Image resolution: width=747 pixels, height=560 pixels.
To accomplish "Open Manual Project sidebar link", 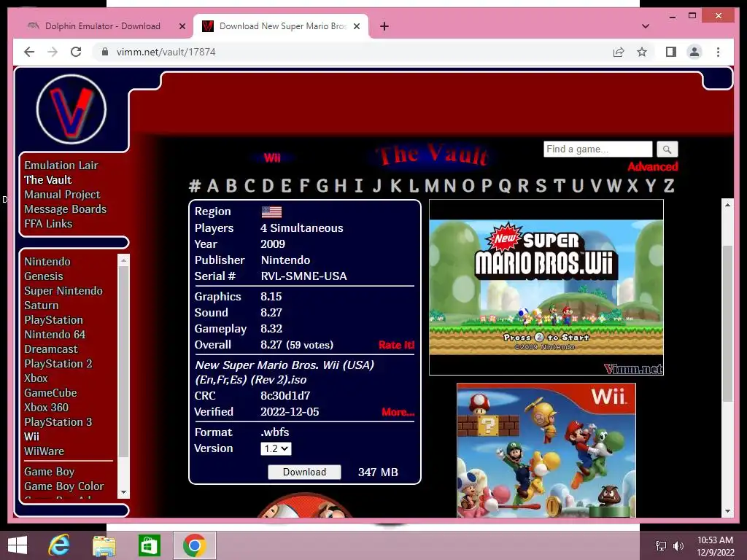I will [x=62, y=194].
